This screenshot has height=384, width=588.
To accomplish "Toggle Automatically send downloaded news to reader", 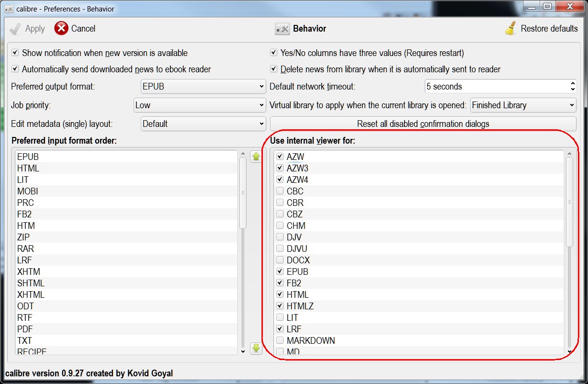I will 15,69.
